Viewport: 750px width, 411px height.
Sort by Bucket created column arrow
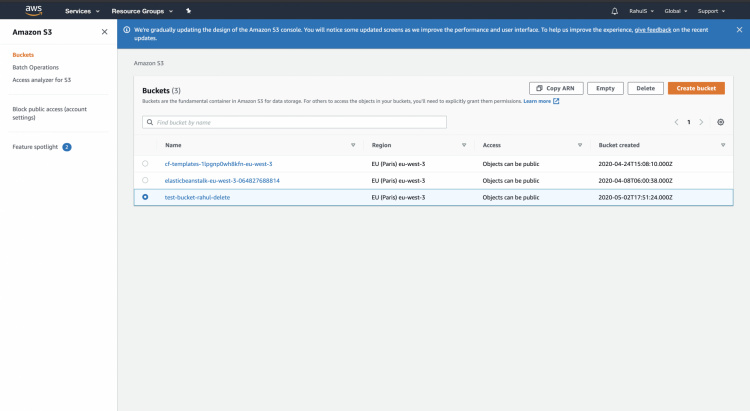pos(722,145)
